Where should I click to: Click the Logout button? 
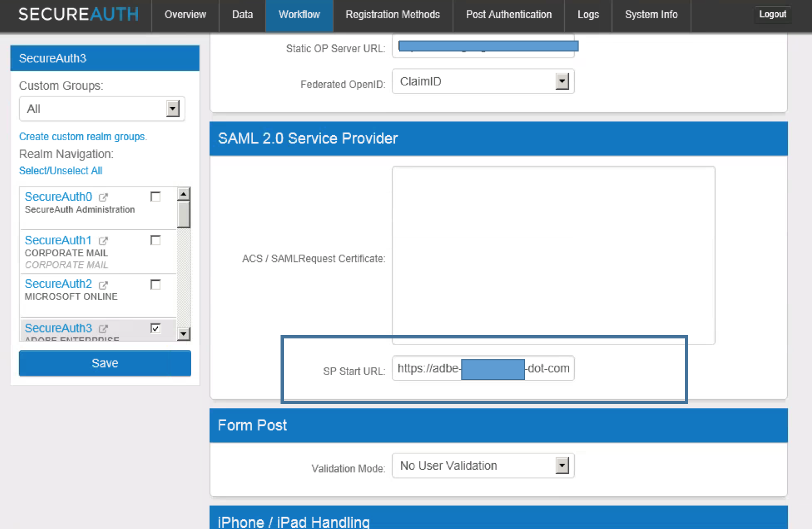pos(773,14)
